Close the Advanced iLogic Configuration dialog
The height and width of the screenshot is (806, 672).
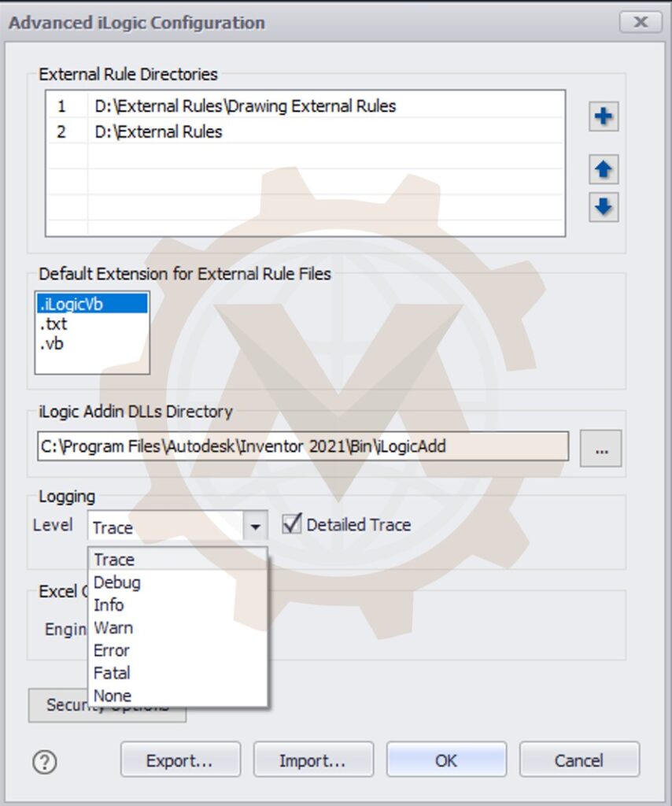pyautogui.click(x=641, y=22)
